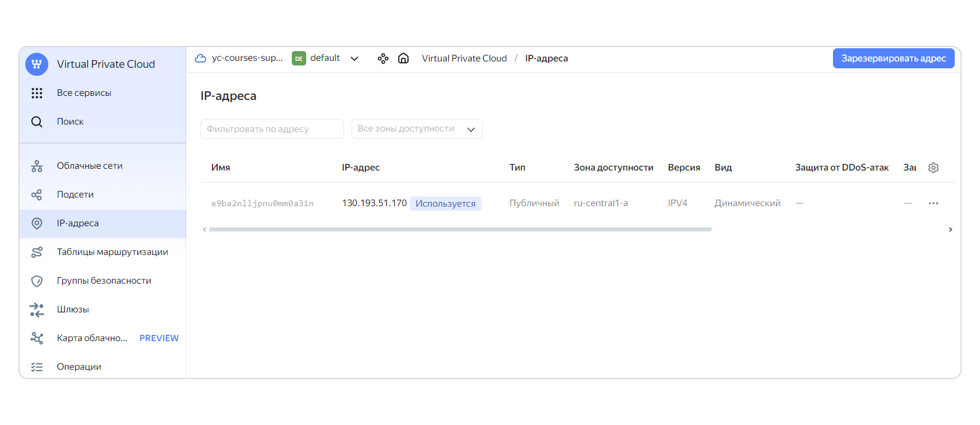Click the IPV4 version cell

tap(678, 203)
